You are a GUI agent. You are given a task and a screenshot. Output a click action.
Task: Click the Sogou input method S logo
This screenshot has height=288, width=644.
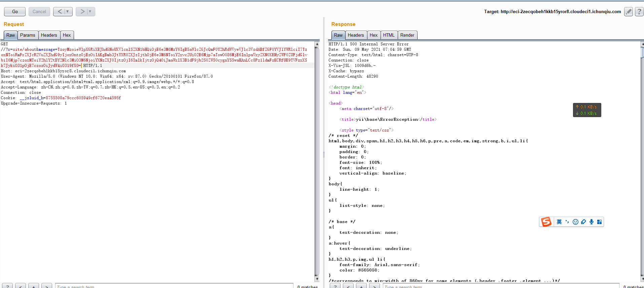pyautogui.click(x=546, y=222)
